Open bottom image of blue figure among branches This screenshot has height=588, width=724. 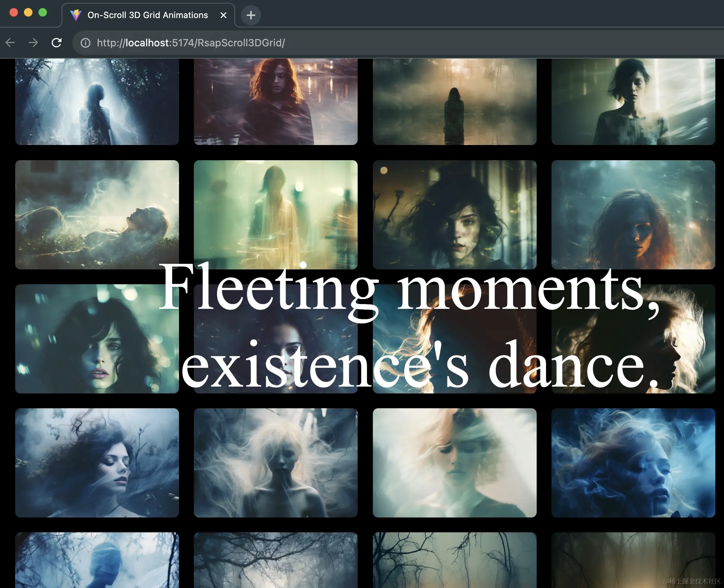click(97, 560)
